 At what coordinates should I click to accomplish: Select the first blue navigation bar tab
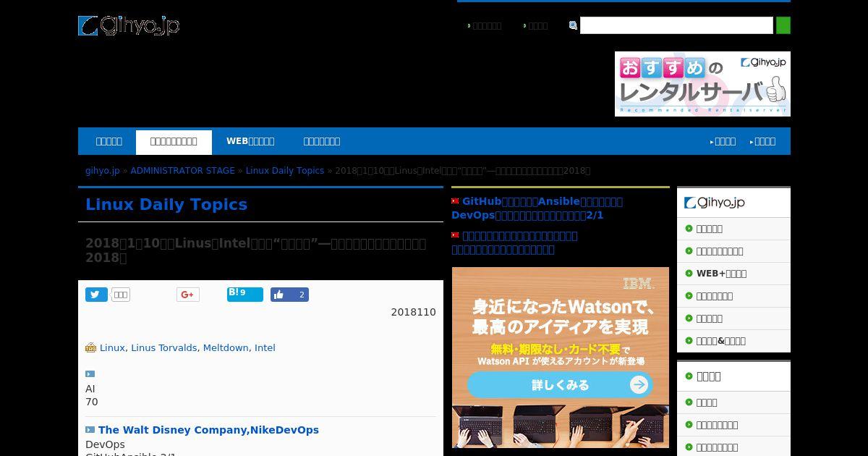click(x=109, y=141)
